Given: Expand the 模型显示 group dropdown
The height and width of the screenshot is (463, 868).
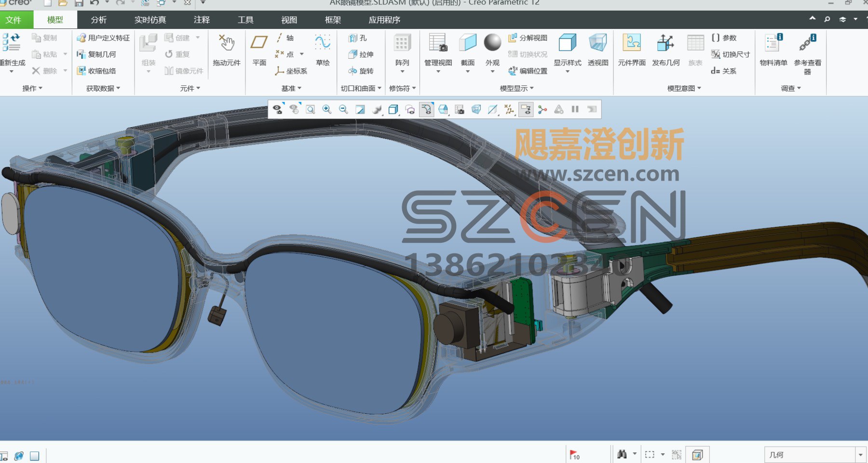Looking at the screenshot, I should (517, 88).
